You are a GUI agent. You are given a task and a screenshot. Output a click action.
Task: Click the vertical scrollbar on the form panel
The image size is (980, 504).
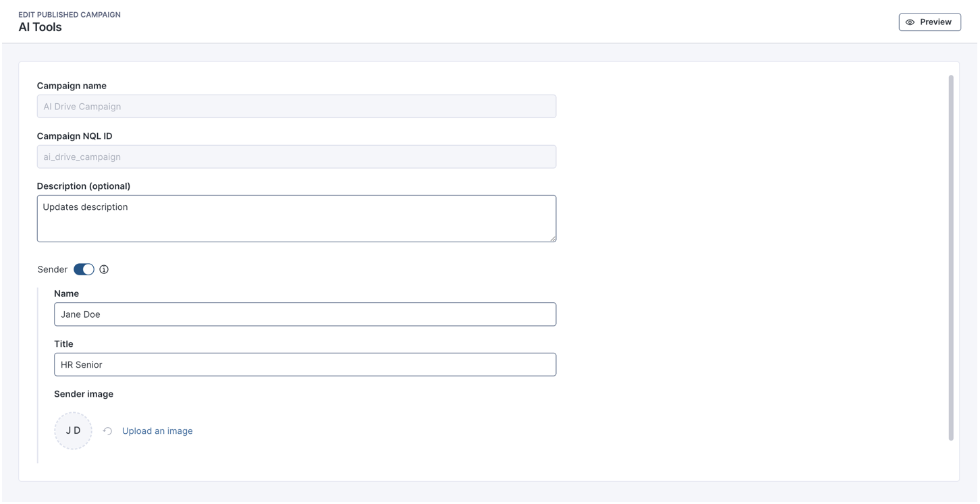[x=951, y=258]
